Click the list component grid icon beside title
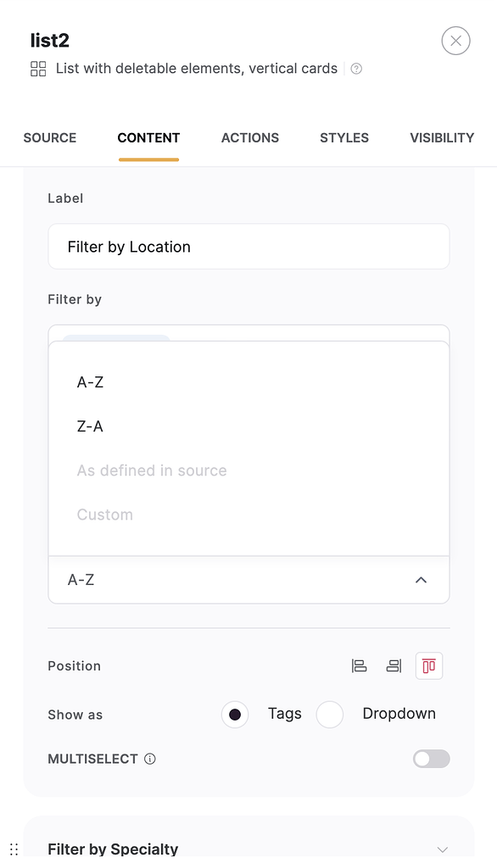This screenshot has height=868, width=497. [x=37, y=69]
